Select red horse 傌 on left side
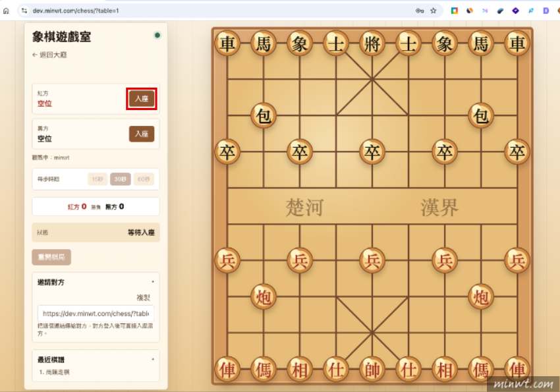560x392 pixels. tap(264, 369)
